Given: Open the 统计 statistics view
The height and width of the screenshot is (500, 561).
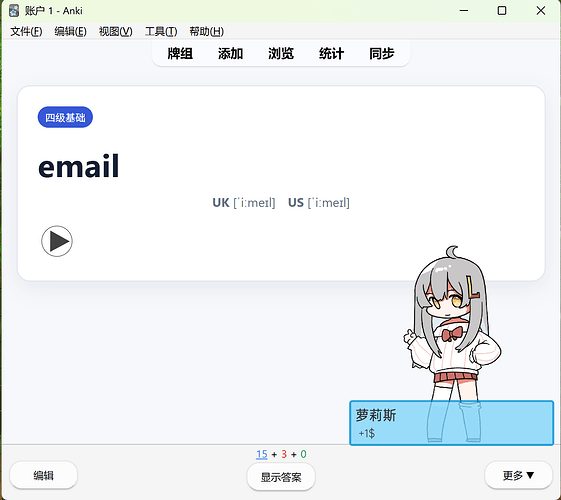Looking at the screenshot, I should click(x=331, y=54).
